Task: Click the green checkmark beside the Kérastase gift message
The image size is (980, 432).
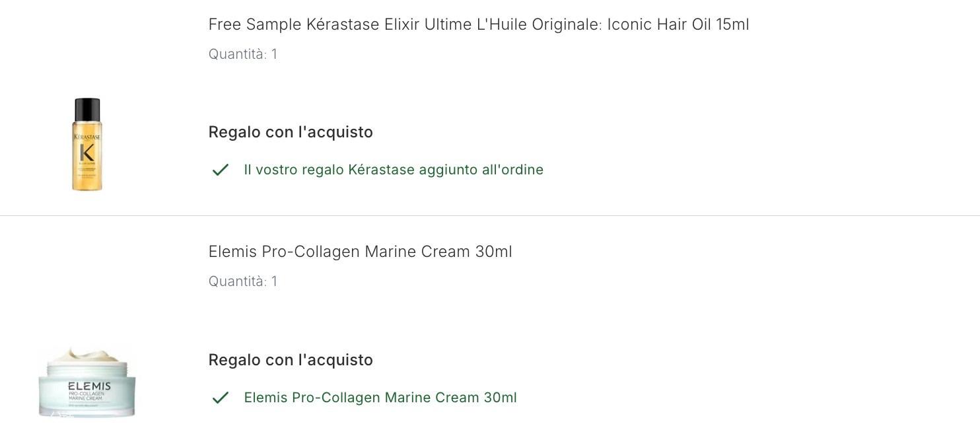Action: click(x=220, y=170)
